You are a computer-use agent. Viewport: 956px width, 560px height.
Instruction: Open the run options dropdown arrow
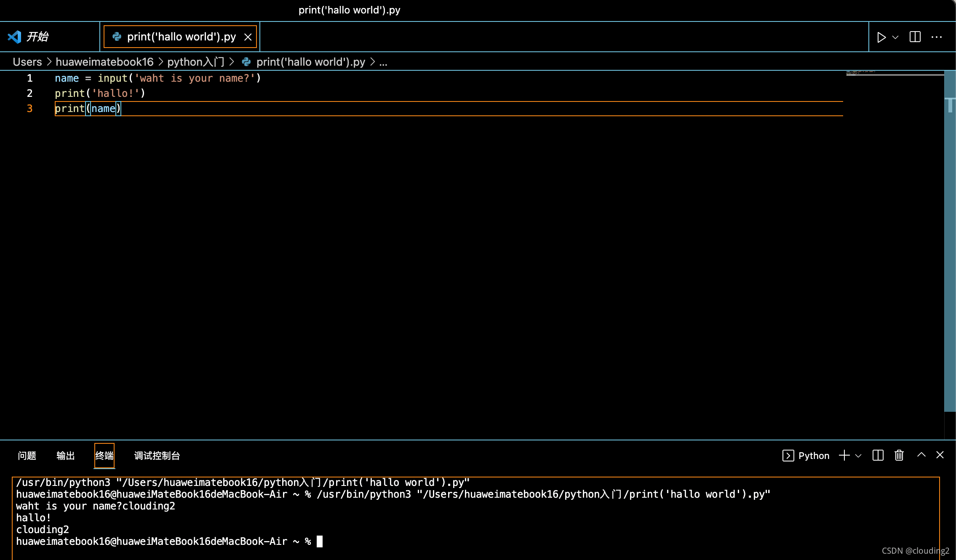(895, 37)
